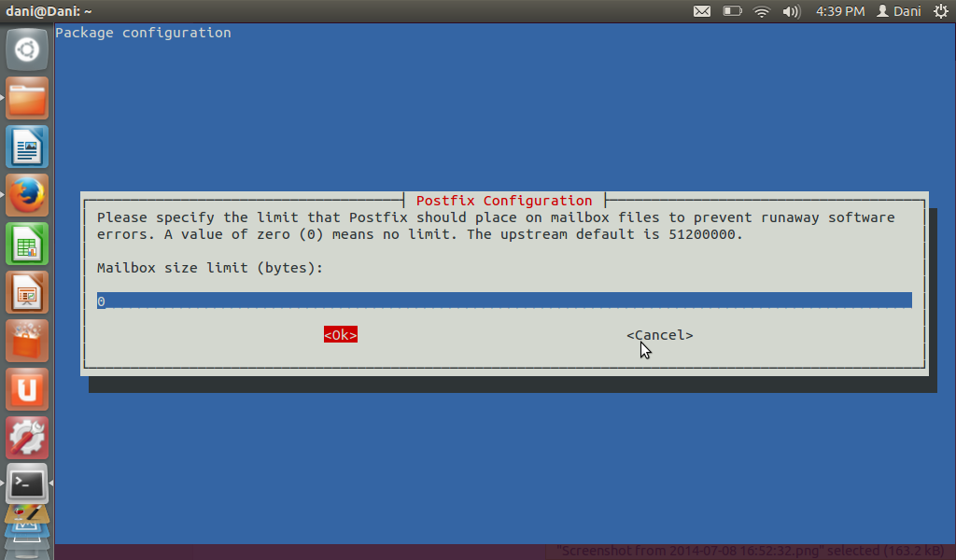956x560 pixels.
Task: Click the Postfix Configuration dialog title
Action: pos(504,201)
